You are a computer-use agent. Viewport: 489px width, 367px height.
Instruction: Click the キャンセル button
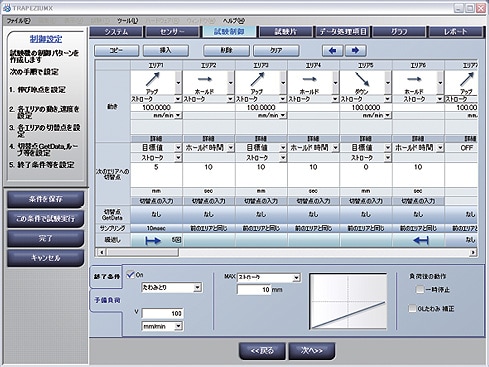pos(46,258)
